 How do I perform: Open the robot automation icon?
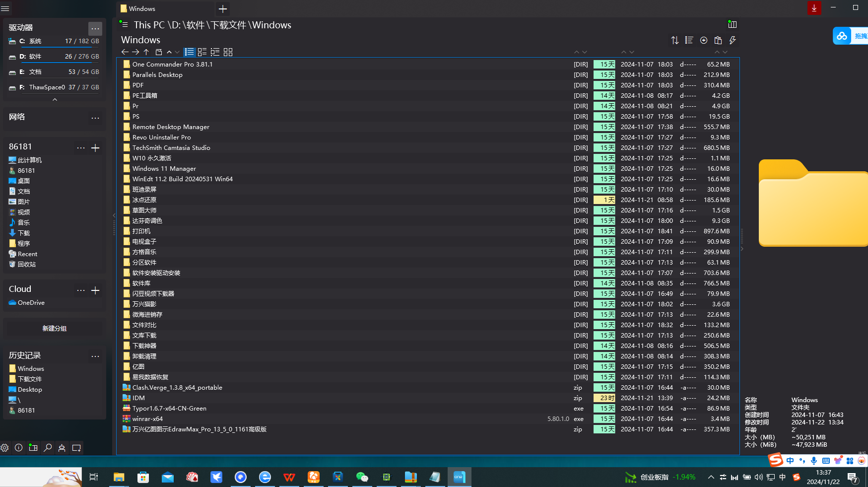pos(62,448)
